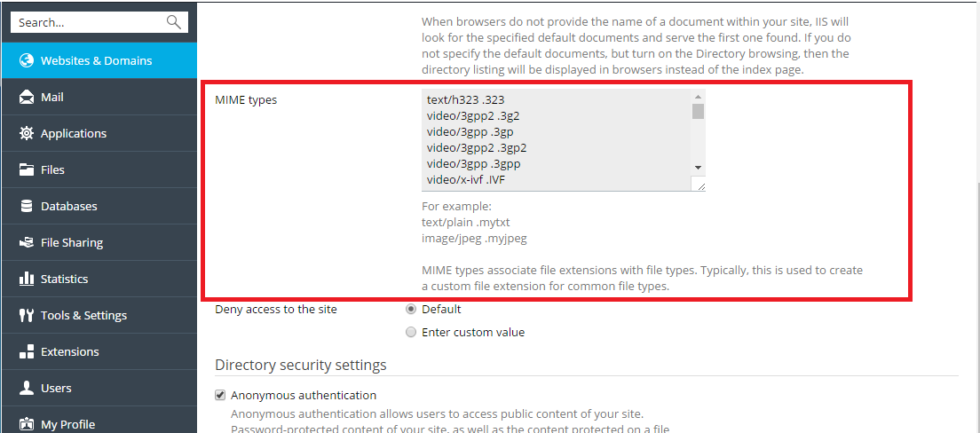Click the Files folder icon

26,170
